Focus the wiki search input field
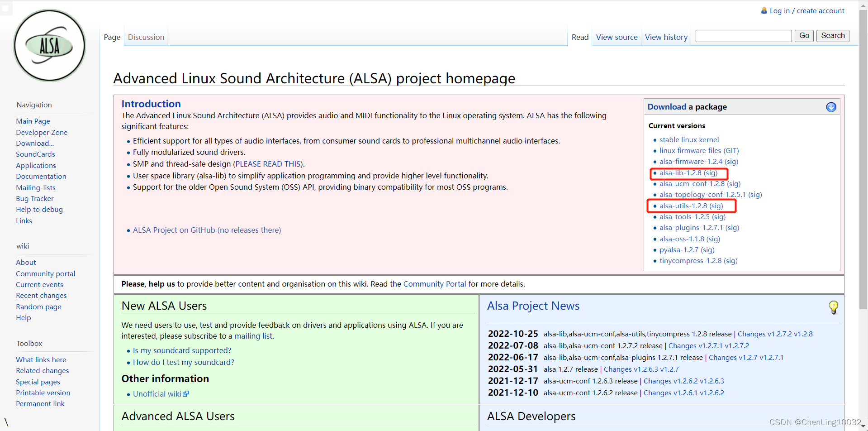Image resolution: width=868 pixels, height=431 pixels. [x=744, y=36]
